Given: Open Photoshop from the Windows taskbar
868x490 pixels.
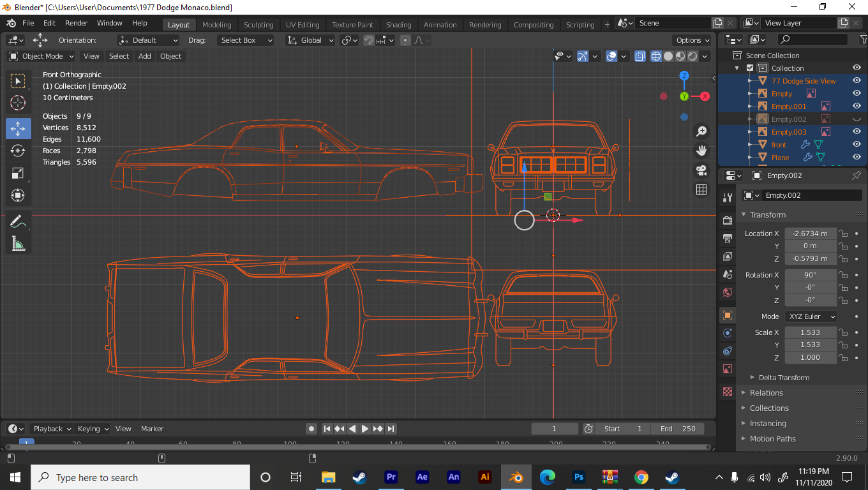Looking at the screenshot, I should 579,477.
